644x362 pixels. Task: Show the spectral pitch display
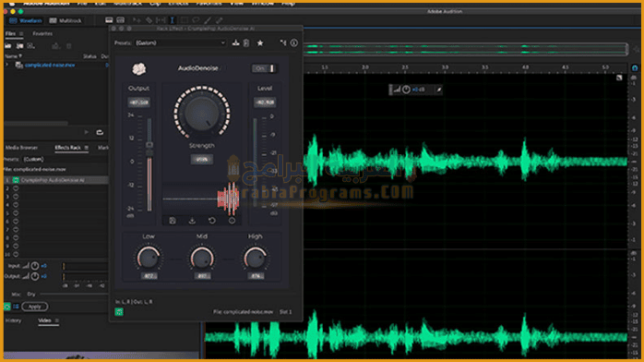pos(120,20)
